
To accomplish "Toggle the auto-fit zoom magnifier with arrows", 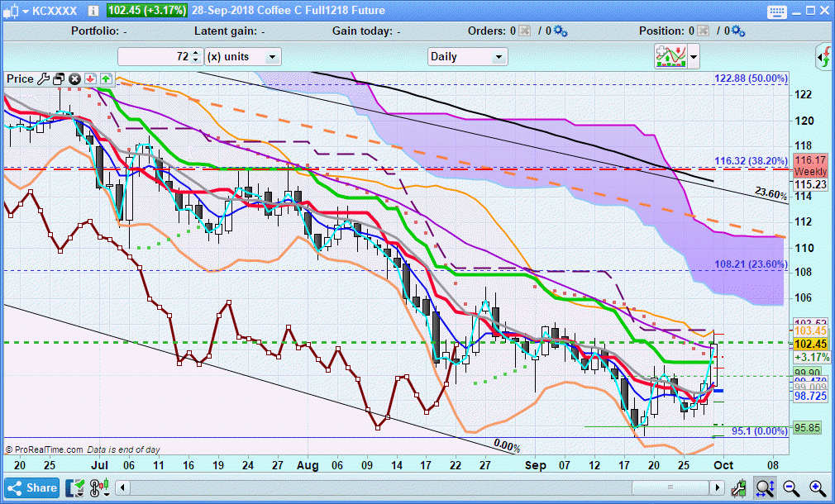I will pos(765,487).
